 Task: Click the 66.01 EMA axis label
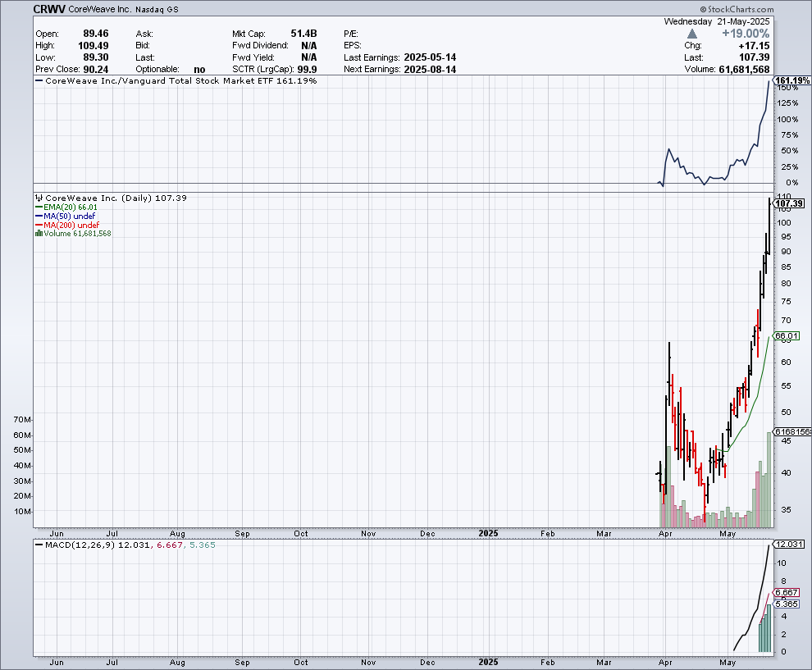787,336
